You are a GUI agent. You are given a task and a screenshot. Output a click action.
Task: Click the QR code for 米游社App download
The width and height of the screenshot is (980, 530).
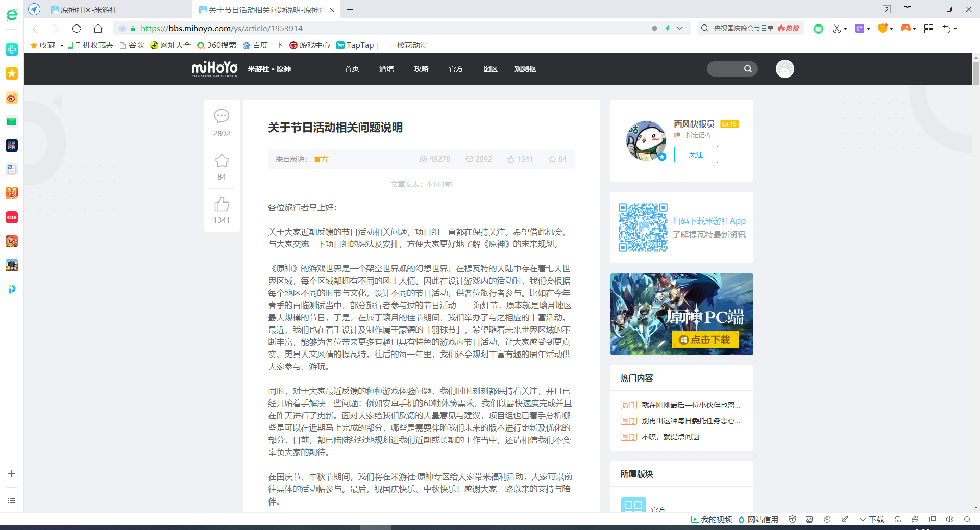point(643,228)
